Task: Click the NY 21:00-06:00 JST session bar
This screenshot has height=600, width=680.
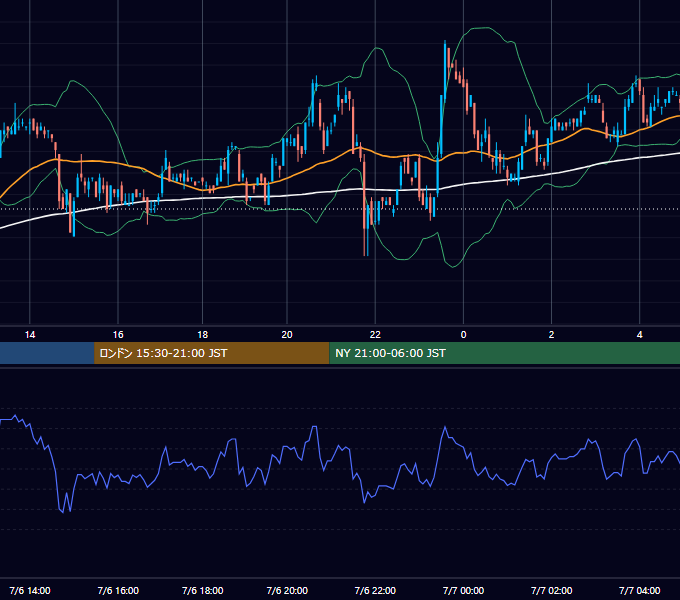Action: [x=505, y=353]
